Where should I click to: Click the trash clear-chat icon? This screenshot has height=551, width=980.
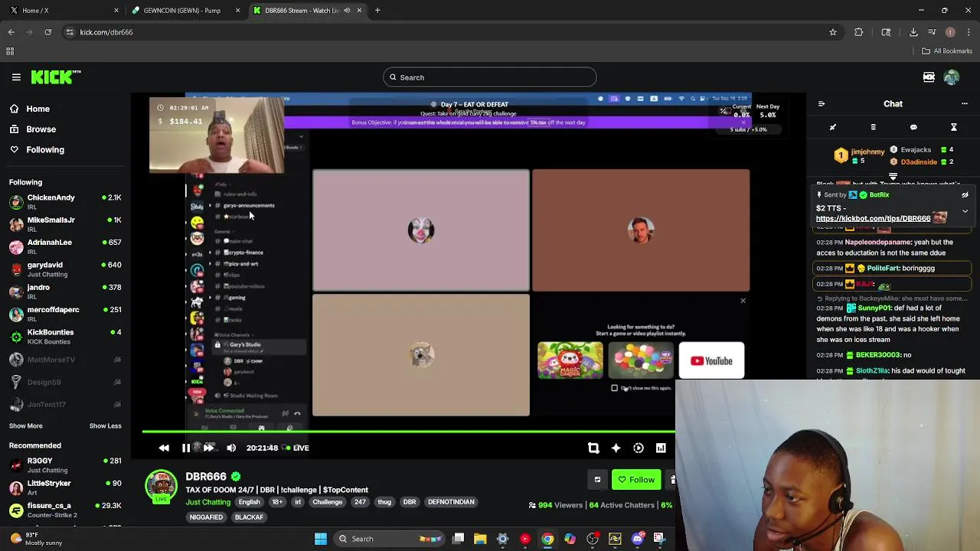coord(873,127)
